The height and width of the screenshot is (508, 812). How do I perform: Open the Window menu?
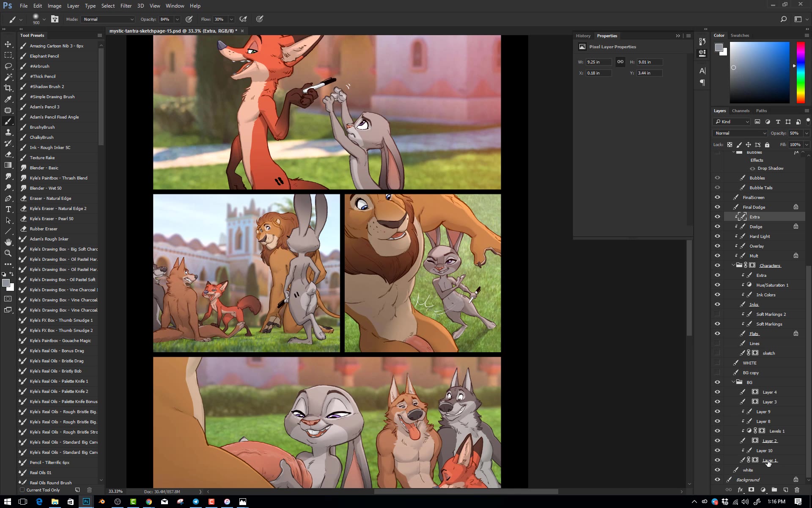(175, 6)
